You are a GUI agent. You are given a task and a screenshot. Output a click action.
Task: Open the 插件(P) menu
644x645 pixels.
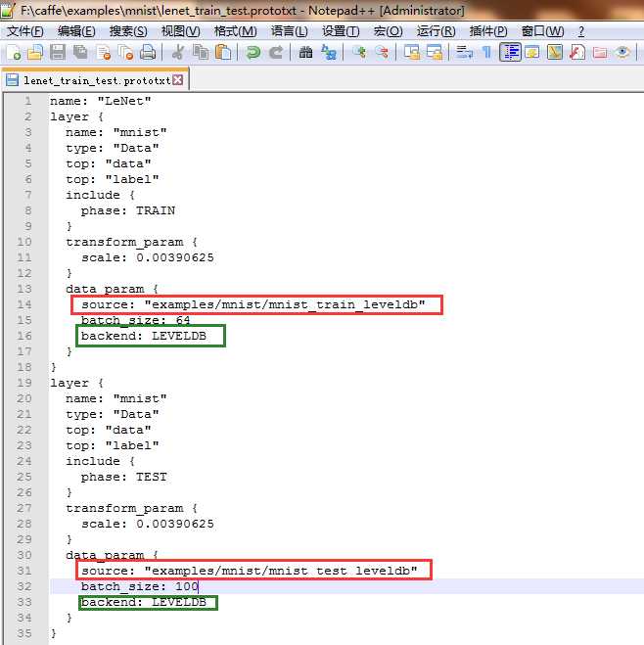click(x=488, y=31)
